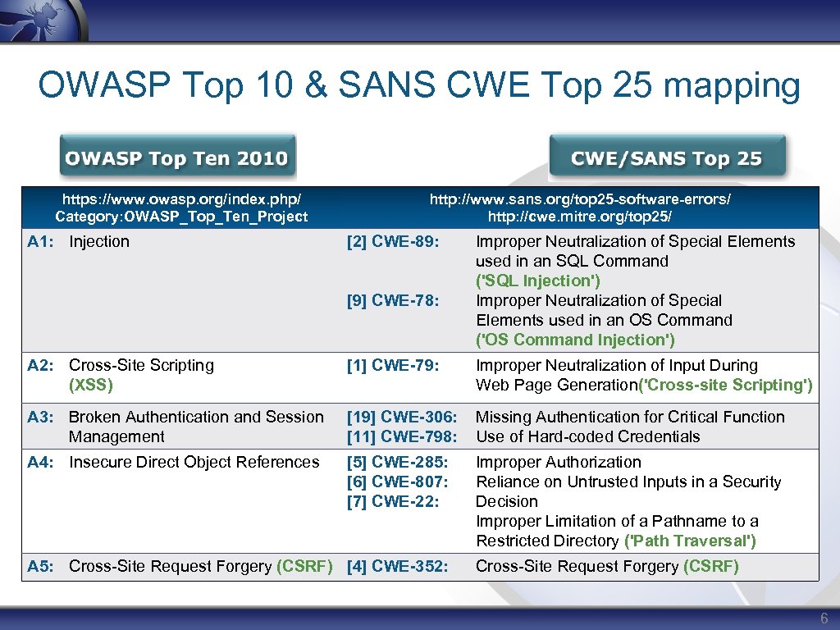This screenshot has width=840, height=630.
Task: Click the ('Path Traversal') green text
Action: 690,541
